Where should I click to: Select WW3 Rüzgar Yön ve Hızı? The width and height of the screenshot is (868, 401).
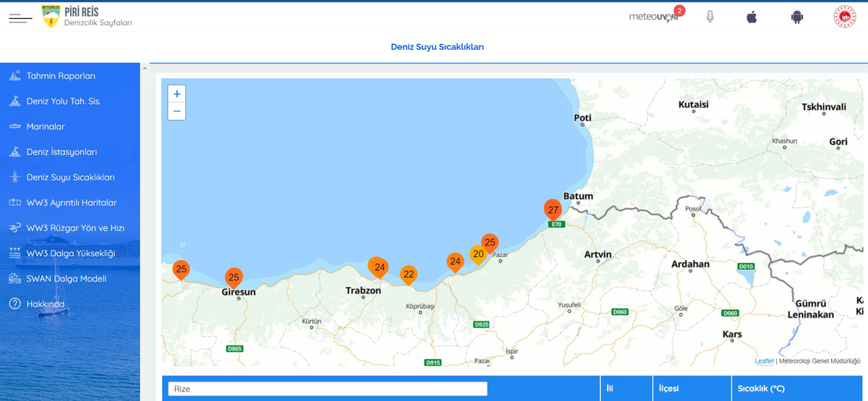(75, 228)
